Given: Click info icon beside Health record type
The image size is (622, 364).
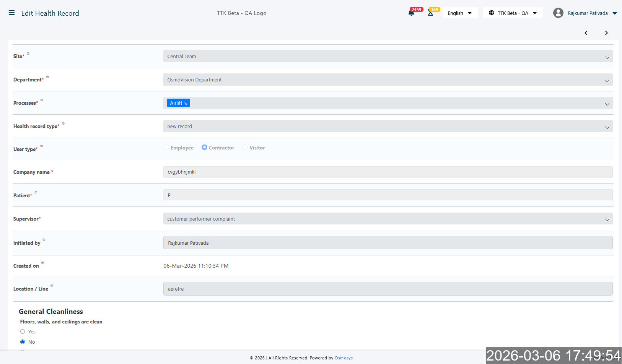Looking at the screenshot, I should 63,123.
